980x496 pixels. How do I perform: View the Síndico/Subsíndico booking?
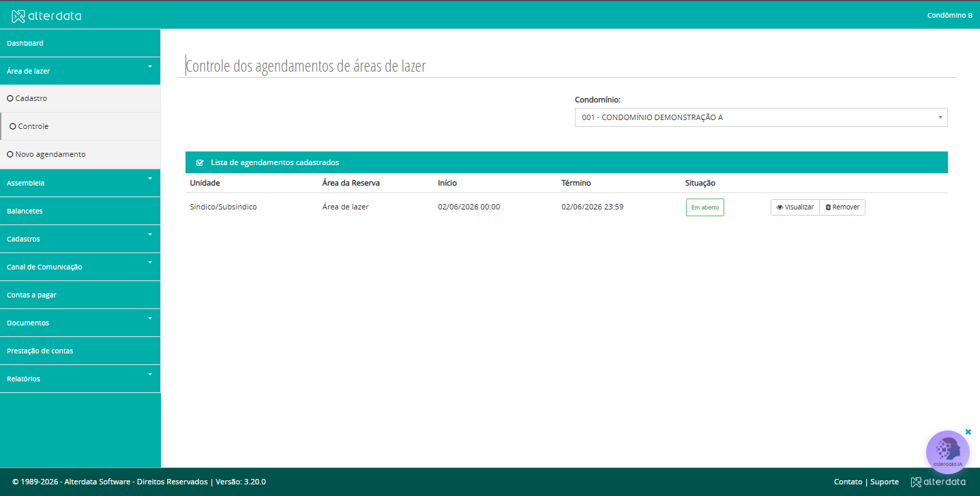pyautogui.click(x=795, y=207)
